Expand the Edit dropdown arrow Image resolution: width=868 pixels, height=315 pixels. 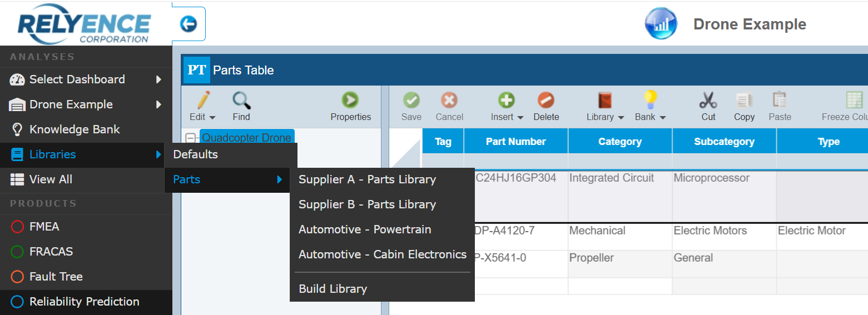tap(212, 118)
